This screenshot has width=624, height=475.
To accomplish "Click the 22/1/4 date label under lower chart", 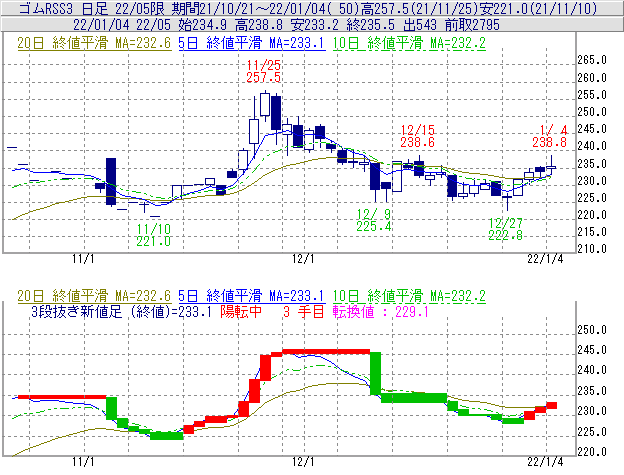I will point(545,462).
